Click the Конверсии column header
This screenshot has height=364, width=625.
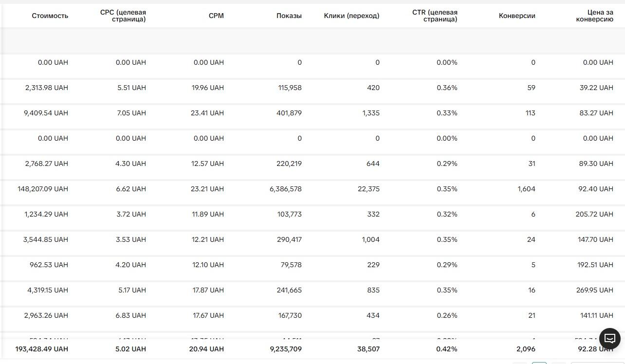click(x=517, y=16)
